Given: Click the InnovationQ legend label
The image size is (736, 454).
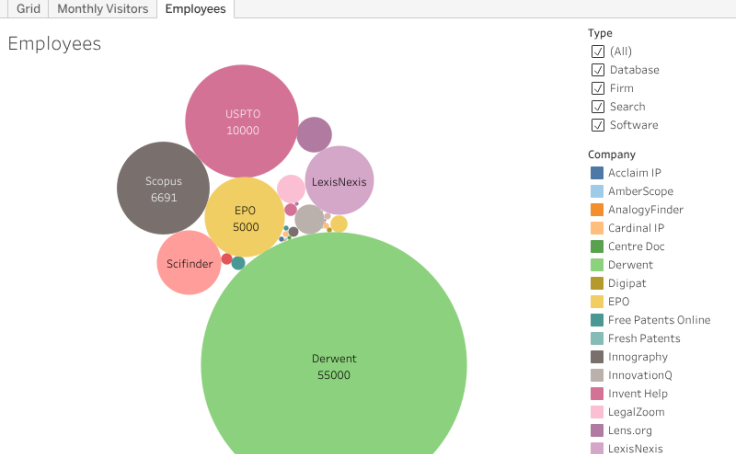Looking at the screenshot, I should 640,376.
